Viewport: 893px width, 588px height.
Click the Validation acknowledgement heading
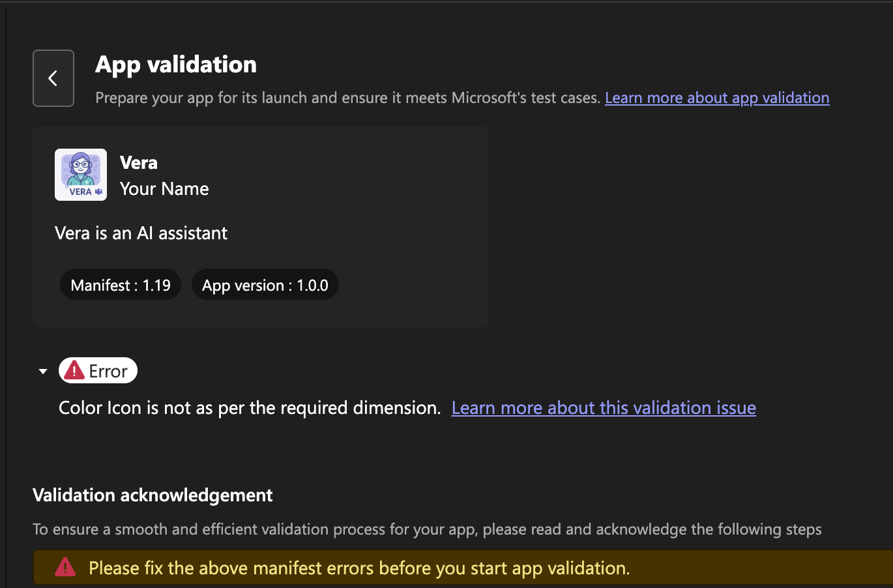[x=153, y=495]
